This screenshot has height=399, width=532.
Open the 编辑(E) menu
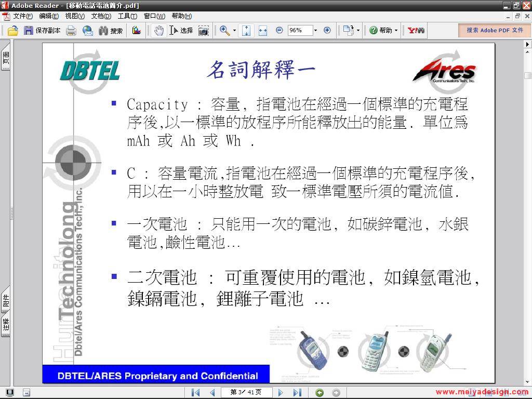tap(49, 16)
